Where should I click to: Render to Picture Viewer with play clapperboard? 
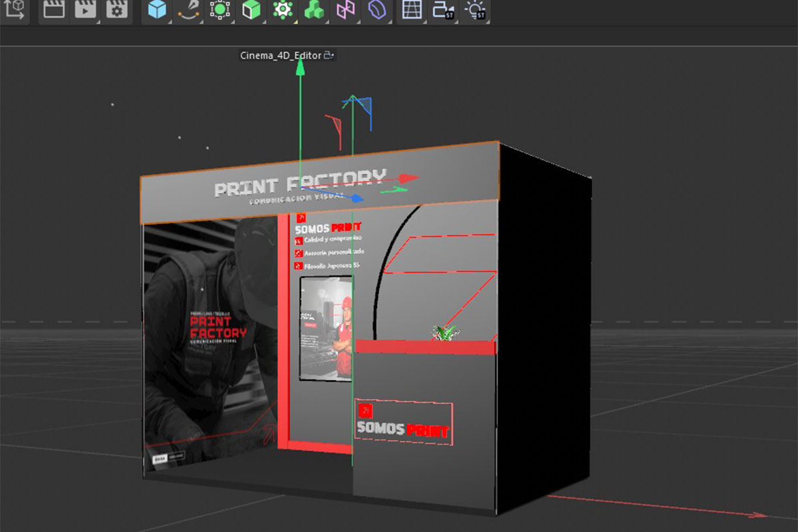click(85, 10)
